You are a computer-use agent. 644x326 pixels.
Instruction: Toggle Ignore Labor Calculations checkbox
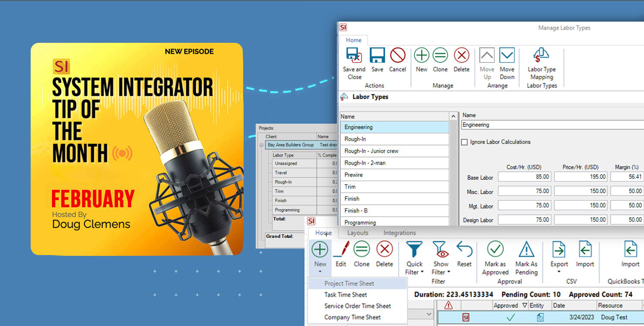[x=464, y=142]
